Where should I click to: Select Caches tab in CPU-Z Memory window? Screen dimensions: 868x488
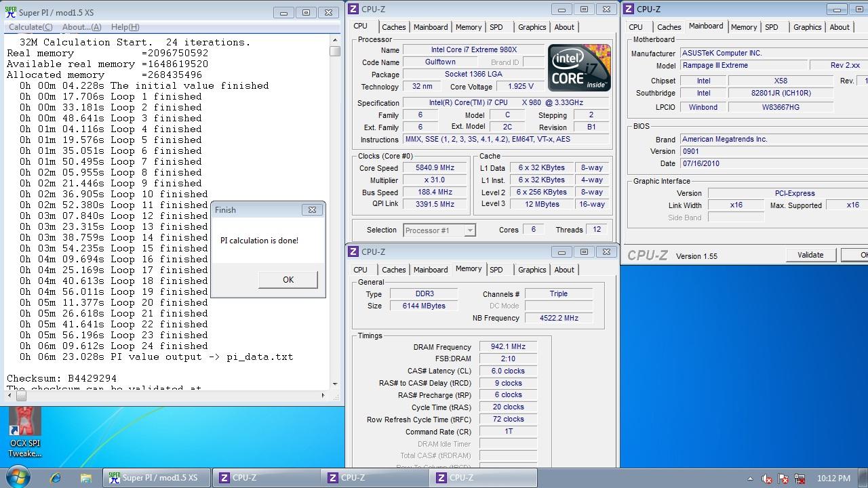coord(393,270)
